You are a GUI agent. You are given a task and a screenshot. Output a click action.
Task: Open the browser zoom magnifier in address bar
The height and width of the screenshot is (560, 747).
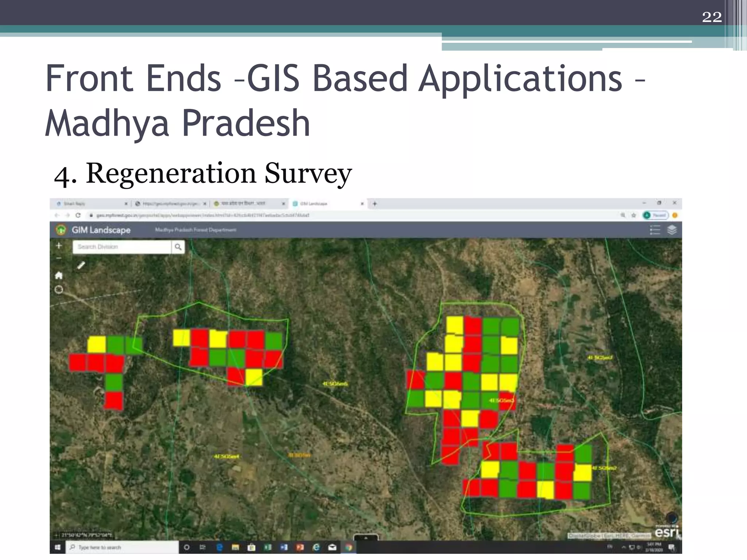623,215
